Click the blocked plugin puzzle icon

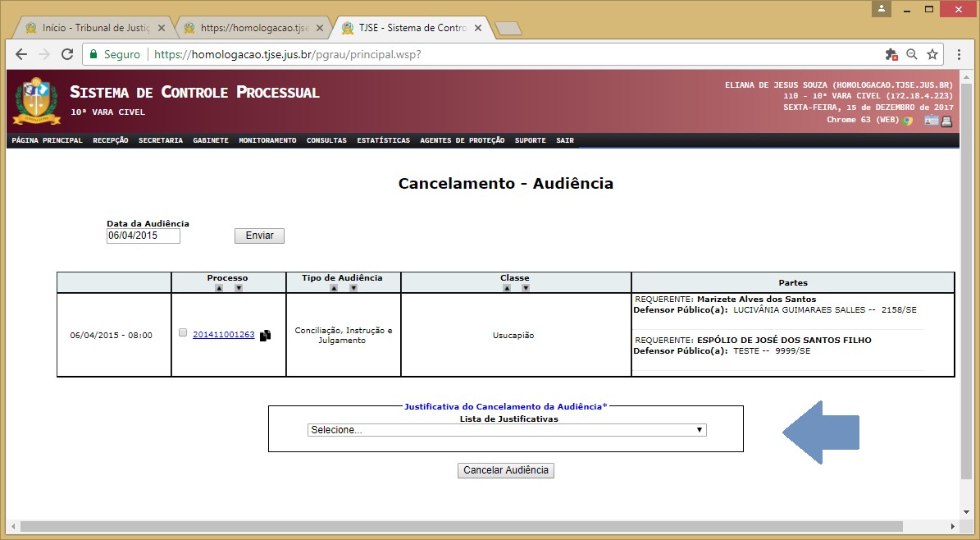click(x=891, y=54)
